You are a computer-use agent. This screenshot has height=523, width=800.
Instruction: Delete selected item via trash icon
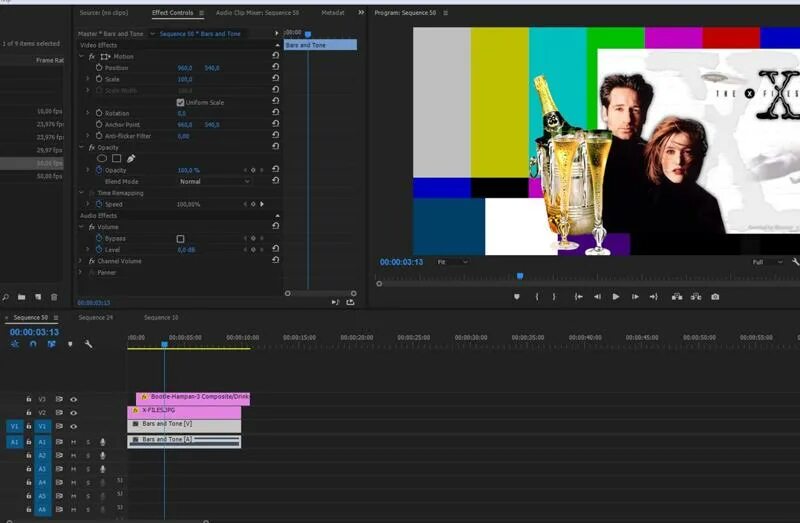pos(54,297)
